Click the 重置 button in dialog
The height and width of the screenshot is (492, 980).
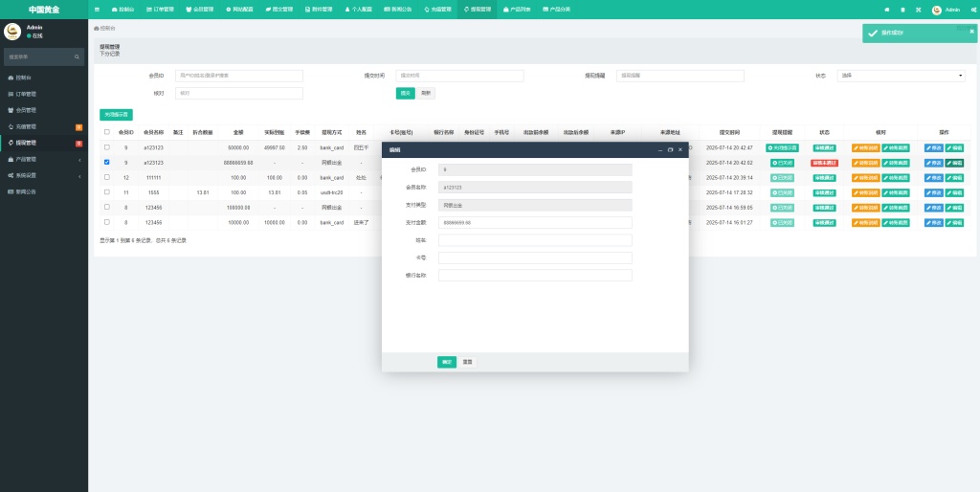467,362
